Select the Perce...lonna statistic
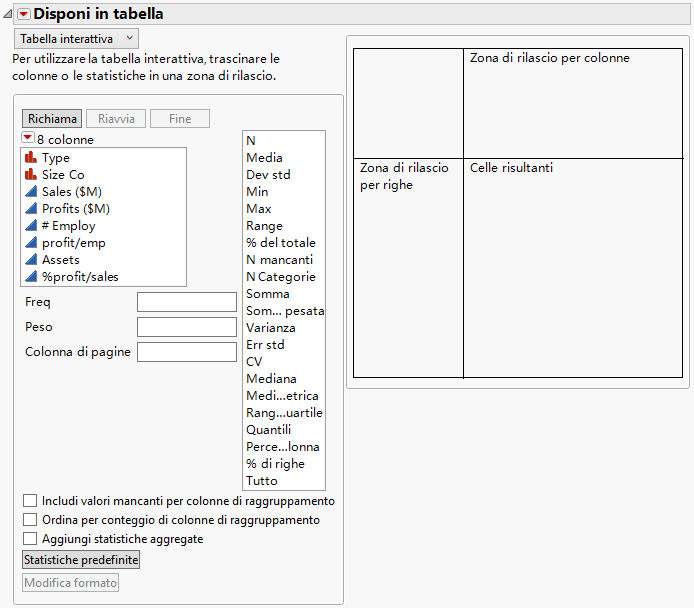This screenshot has height=608, width=694. (282, 446)
